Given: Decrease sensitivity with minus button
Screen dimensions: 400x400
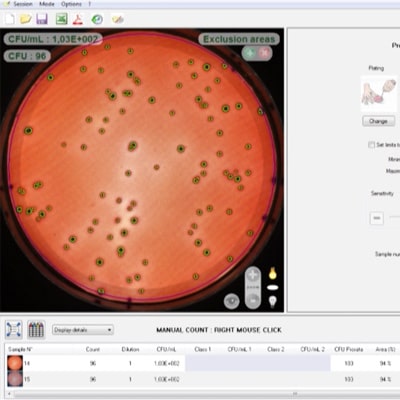Looking at the screenshot, I should pos(377,218).
